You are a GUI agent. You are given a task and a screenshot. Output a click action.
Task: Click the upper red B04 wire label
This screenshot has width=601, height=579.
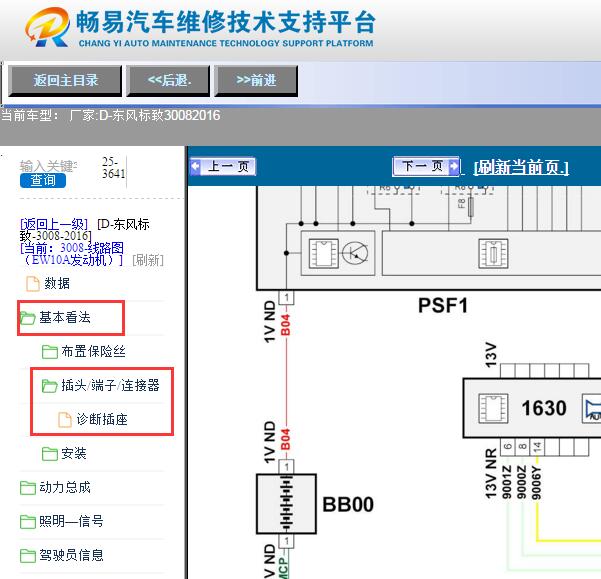tap(286, 325)
